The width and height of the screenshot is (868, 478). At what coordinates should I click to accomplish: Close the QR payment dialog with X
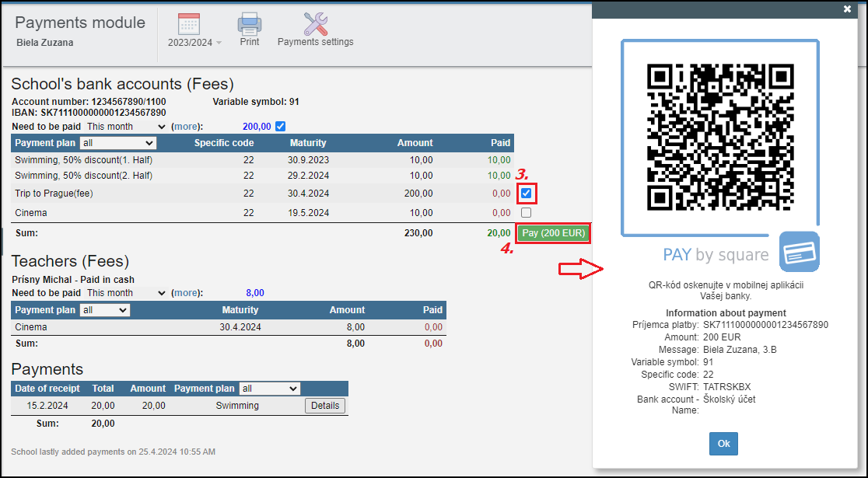(x=847, y=9)
